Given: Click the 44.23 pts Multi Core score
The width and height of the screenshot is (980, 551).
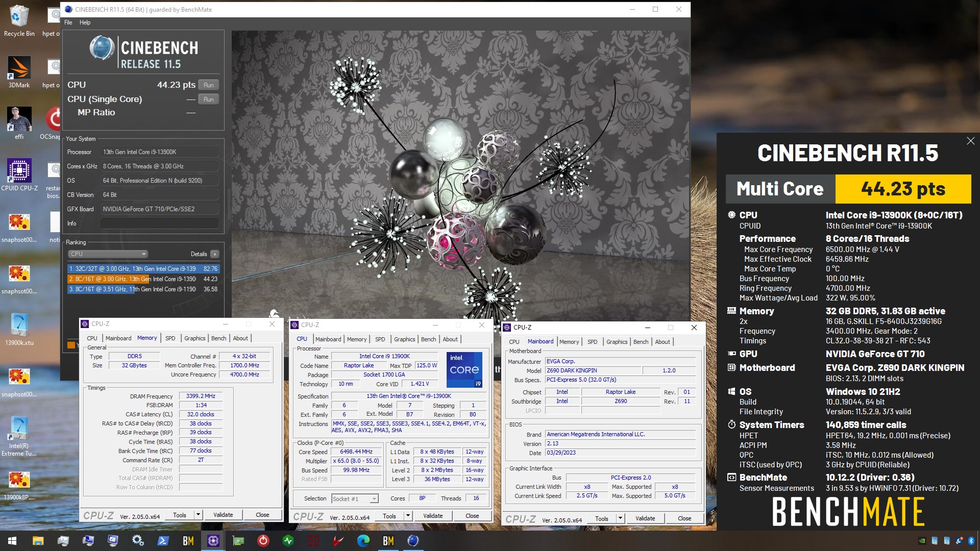Looking at the screenshot, I should tap(903, 189).
